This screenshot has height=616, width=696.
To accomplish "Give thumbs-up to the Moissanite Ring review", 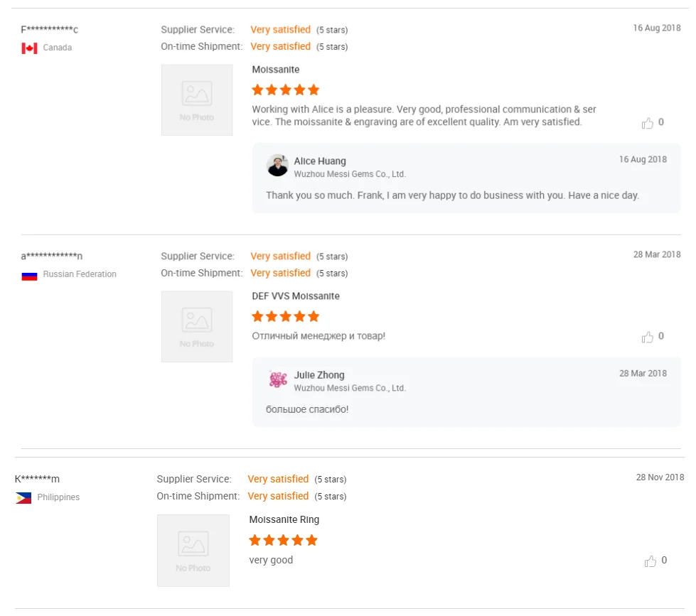I will [650, 561].
